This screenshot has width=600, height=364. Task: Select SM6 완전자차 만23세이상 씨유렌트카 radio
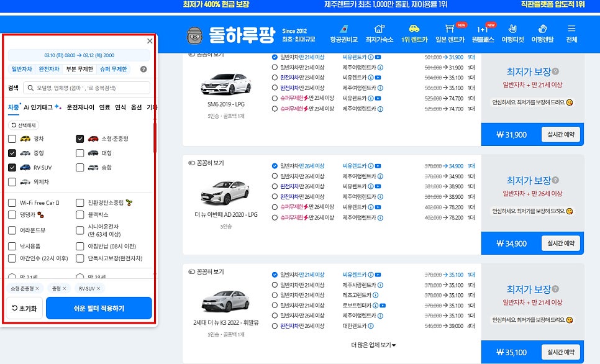pyautogui.click(x=275, y=78)
